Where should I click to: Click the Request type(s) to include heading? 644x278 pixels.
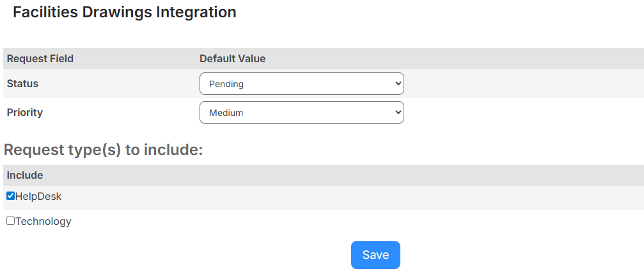click(103, 150)
